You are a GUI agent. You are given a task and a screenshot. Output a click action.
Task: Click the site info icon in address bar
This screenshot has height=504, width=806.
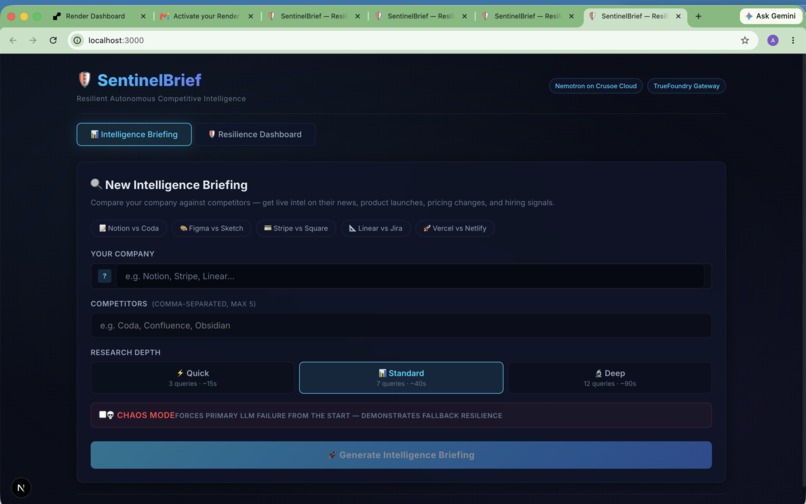77,40
